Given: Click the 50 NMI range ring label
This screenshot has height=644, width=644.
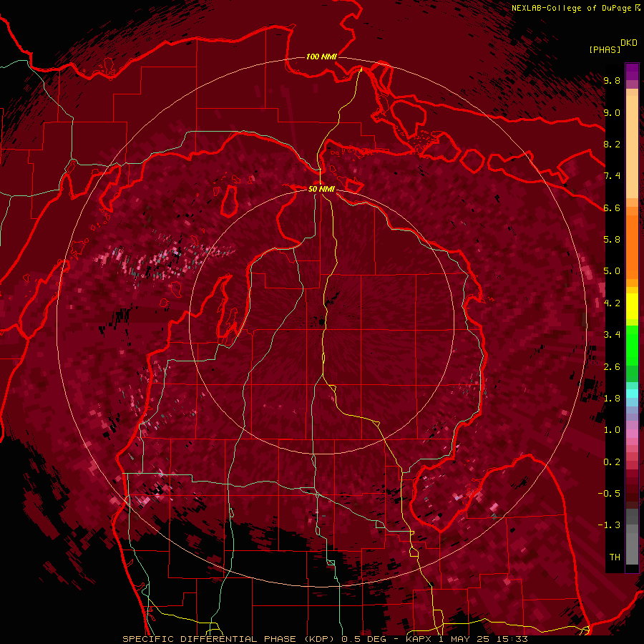Looking at the screenshot, I should 321,189.
